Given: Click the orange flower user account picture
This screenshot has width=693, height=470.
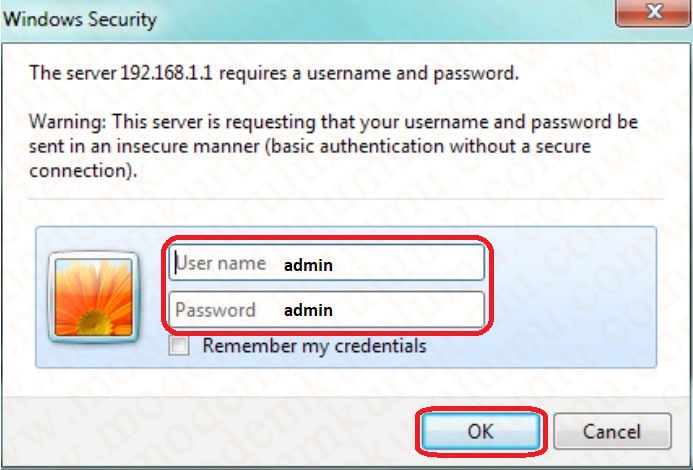Looking at the screenshot, I should (93, 297).
